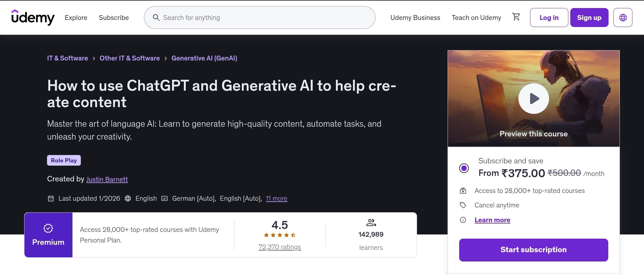Click the course title heading
Screen dimensions: 644x275
click(222, 94)
